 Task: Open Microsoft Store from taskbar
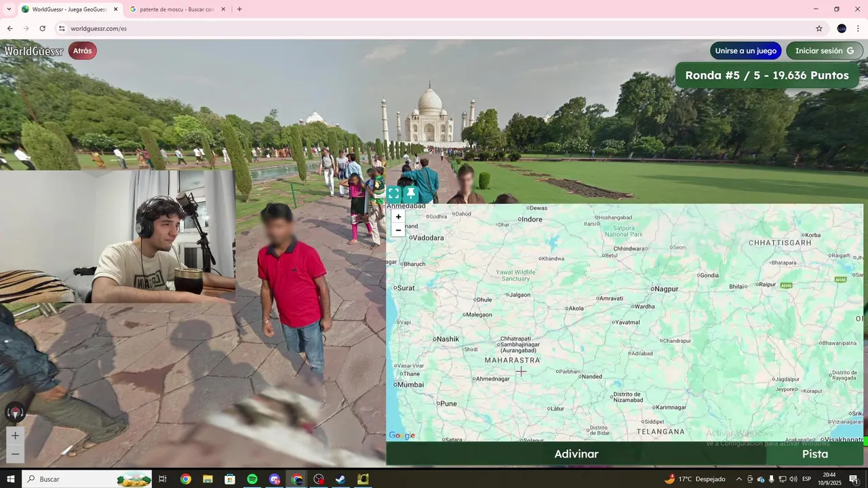pyautogui.click(x=230, y=479)
